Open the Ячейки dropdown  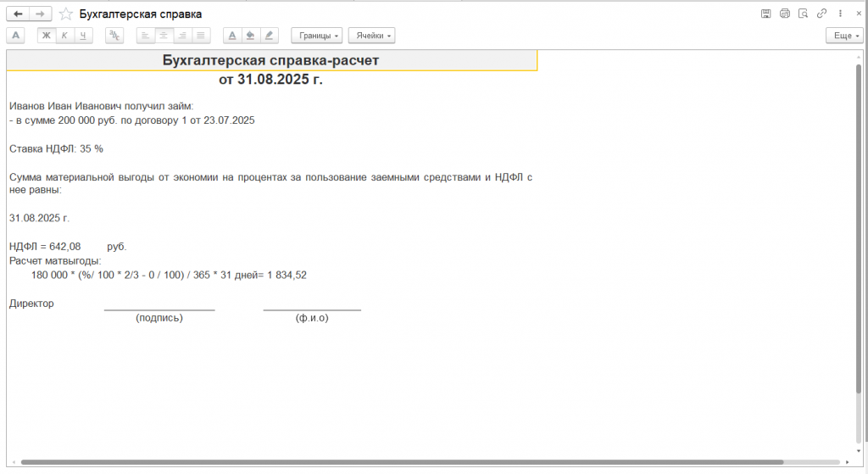[371, 36]
